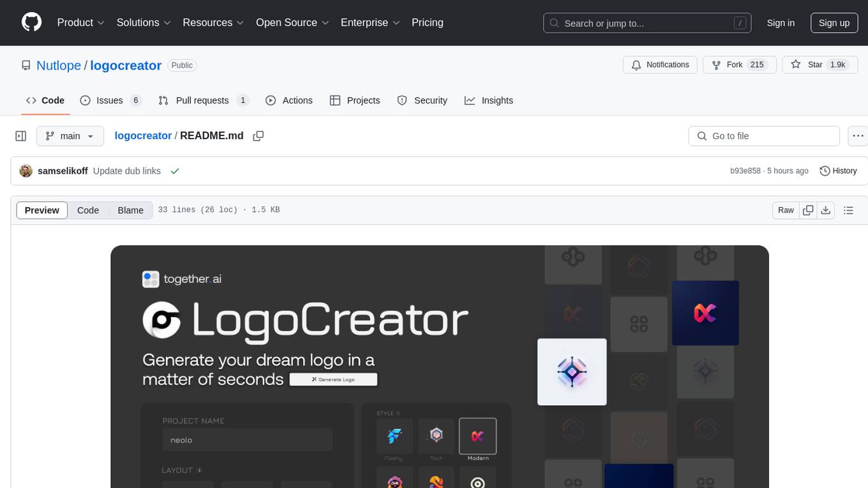
Task: Open the logocreator repository link
Action: (126, 65)
